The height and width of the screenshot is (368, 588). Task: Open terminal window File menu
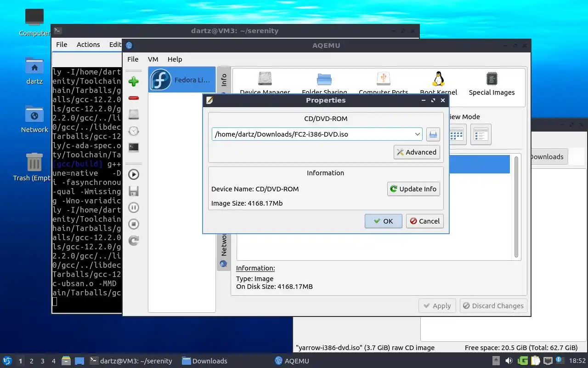tap(62, 44)
